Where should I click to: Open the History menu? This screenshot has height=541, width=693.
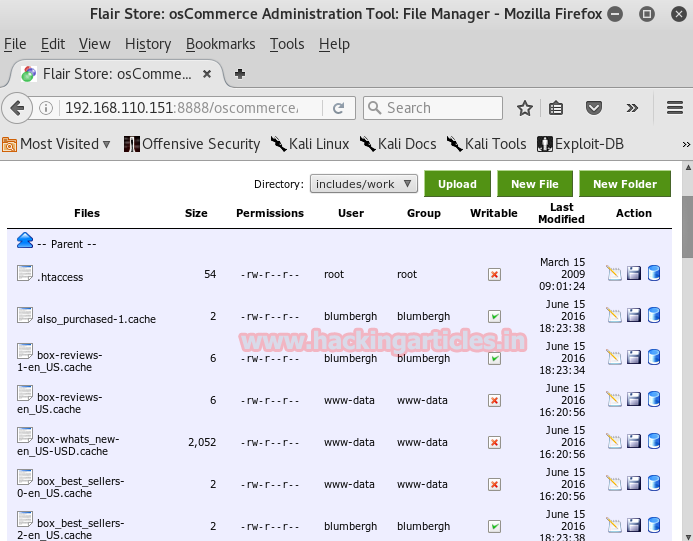pos(148,44)
